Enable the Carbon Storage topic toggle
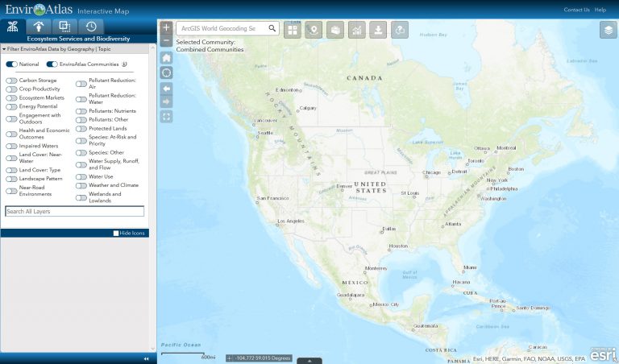This screenshot has height=364, width=619. 11,81
